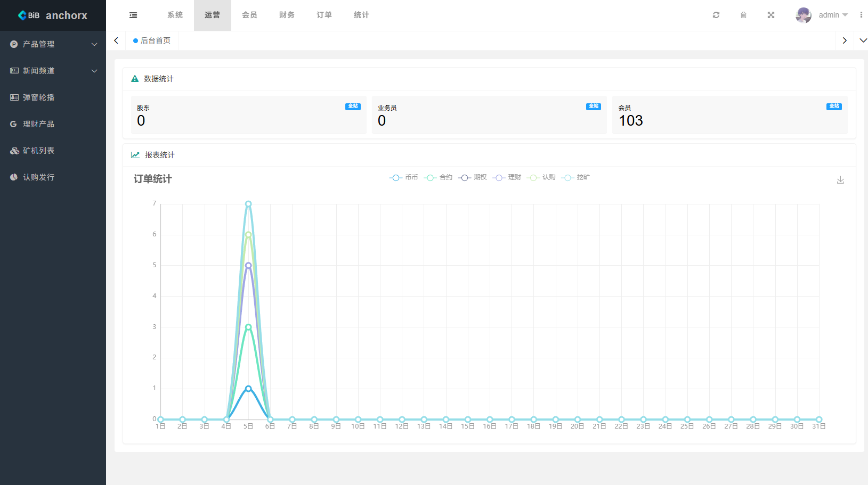This screenshot has height=485, width=868.
Task: Click the trash clear-cache icon
Action: 743,15
